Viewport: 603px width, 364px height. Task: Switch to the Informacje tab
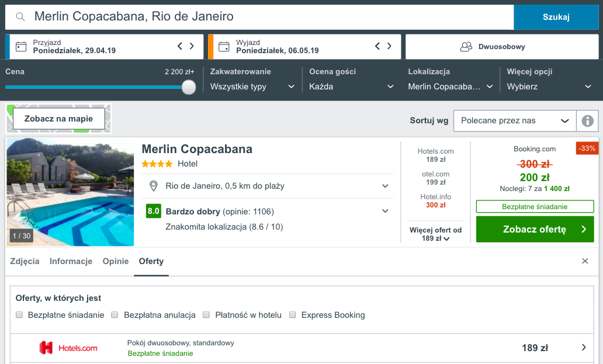click(71, 261)
